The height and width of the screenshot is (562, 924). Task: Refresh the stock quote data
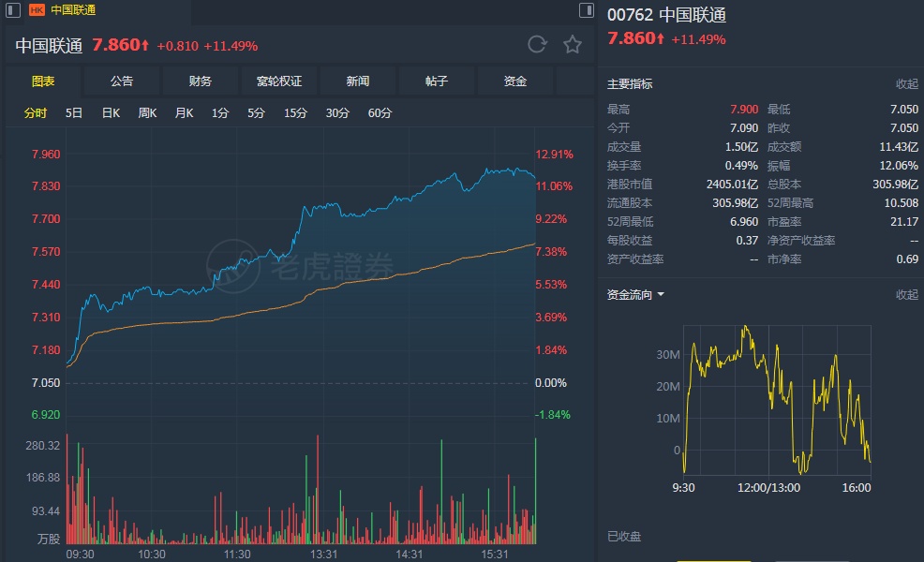point(537,44)
